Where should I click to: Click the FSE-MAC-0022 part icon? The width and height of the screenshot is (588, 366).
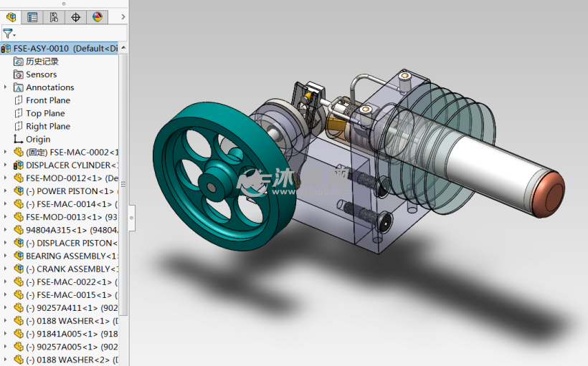coord(19,282)
